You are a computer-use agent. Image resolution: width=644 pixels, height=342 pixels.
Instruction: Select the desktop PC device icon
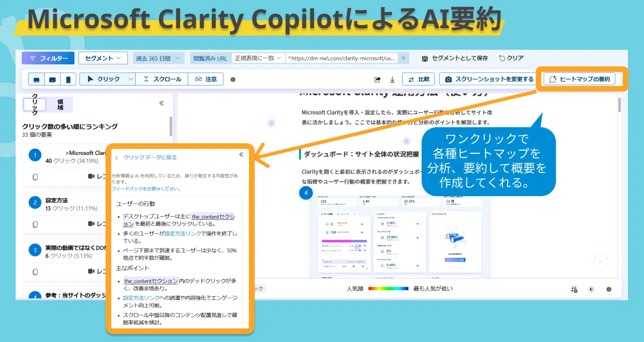pos(37,79)
